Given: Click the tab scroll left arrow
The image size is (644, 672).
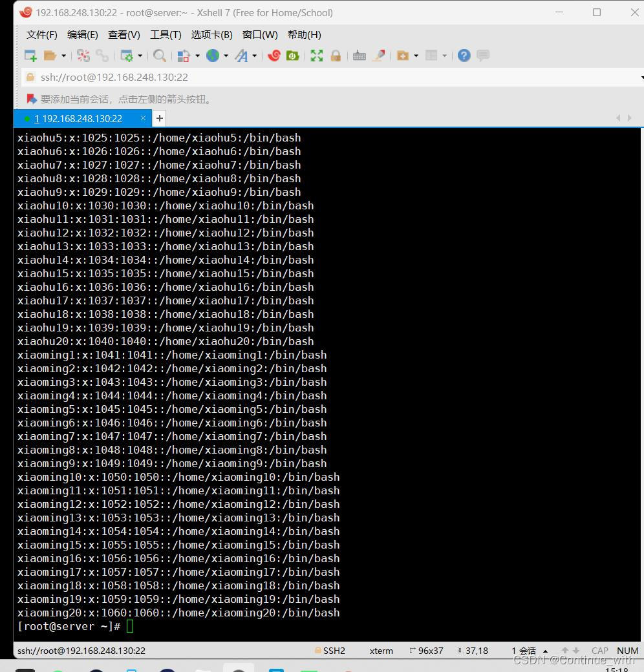Looking at the screenshot, I should pyautogui.click(x=618, y=118).
